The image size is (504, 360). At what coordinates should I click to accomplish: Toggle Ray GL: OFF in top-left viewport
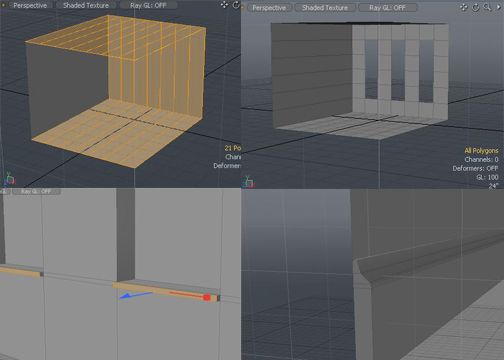pos(148,5)
